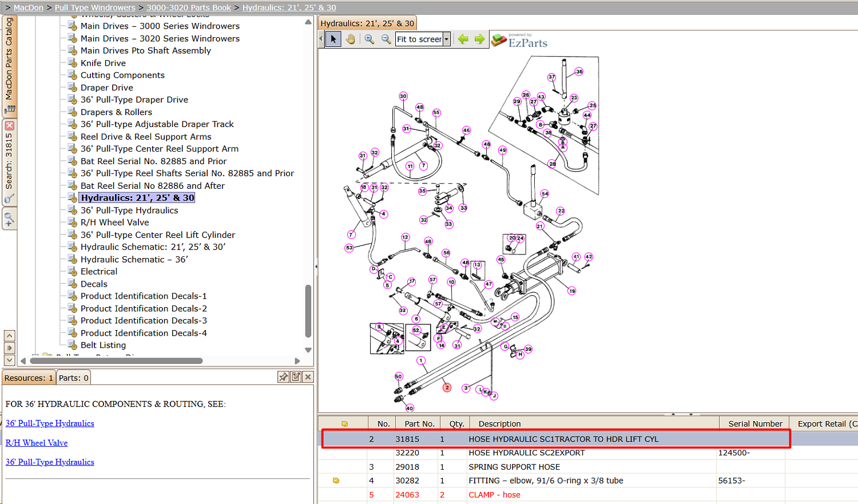Click the tree's scroll up arrow

pos(308,22)
